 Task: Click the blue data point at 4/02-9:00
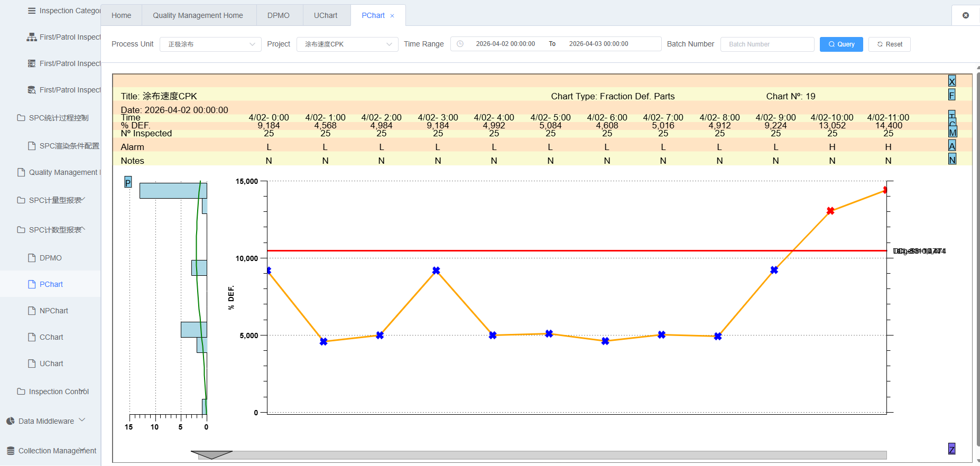coord(774,270)
